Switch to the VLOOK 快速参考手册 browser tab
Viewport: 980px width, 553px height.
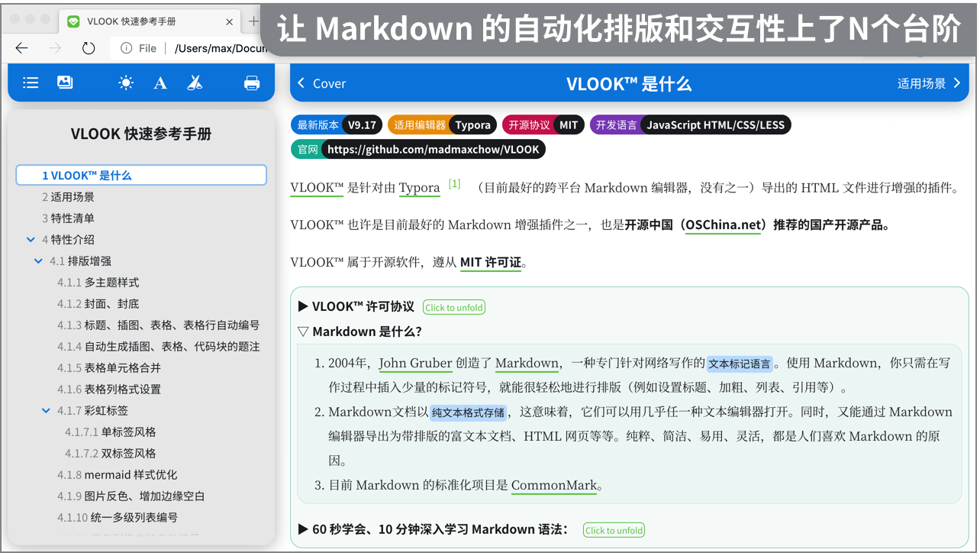pyautogui.click(x=137, y=21)
